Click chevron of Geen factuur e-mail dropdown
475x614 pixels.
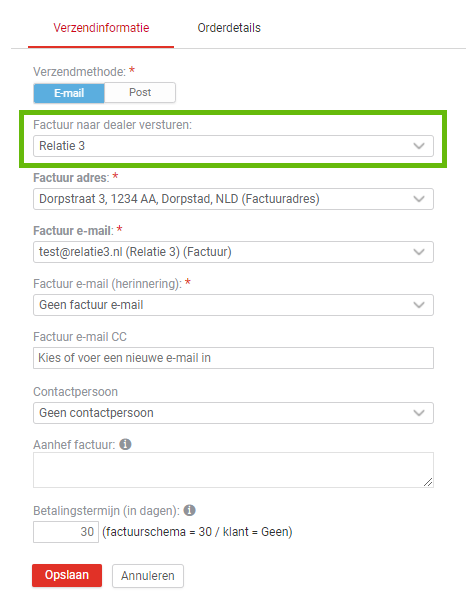[419, 305]
